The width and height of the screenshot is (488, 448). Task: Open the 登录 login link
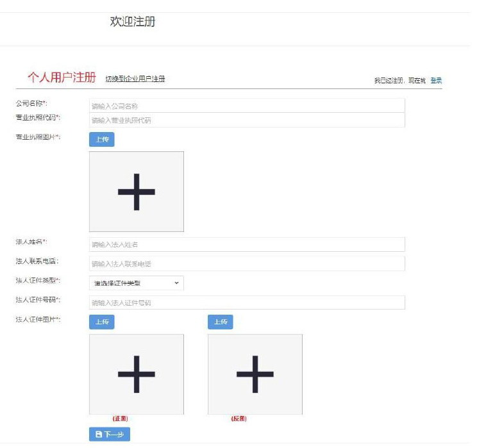pos(436,81)
